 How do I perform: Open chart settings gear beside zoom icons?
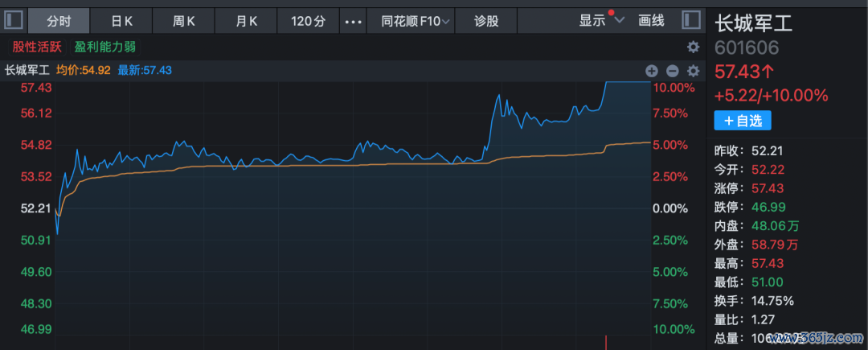point(693,71)
